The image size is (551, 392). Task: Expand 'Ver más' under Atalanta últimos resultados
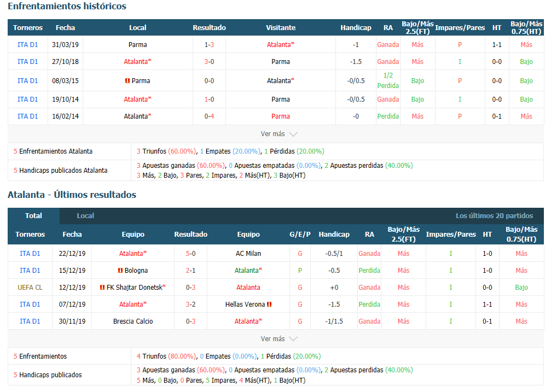(279, 338)
